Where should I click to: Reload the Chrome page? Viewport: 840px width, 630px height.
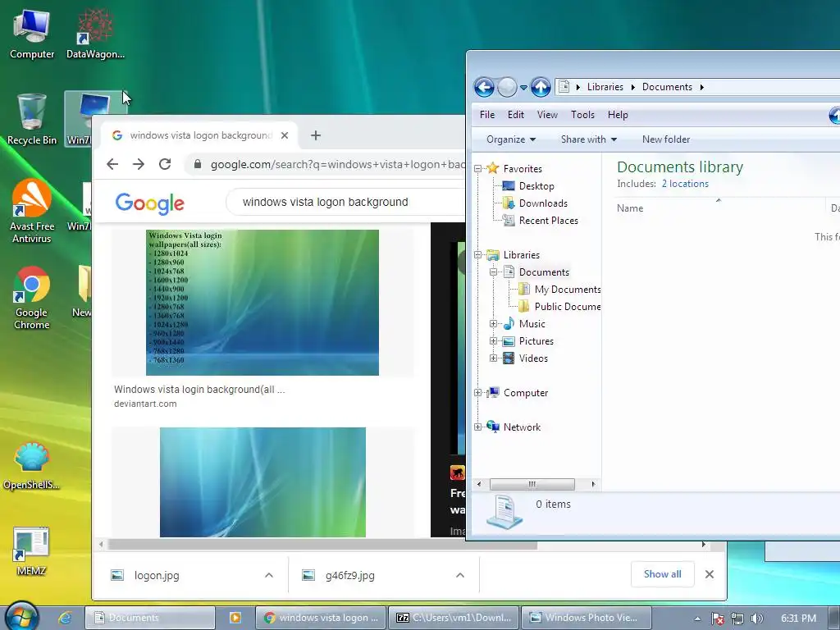tap(165, 164)
